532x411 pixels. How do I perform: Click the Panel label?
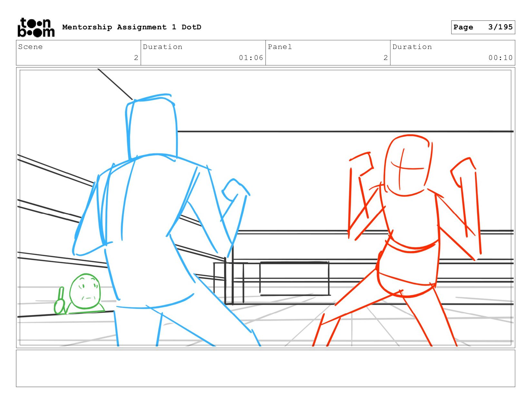point(280,47)
